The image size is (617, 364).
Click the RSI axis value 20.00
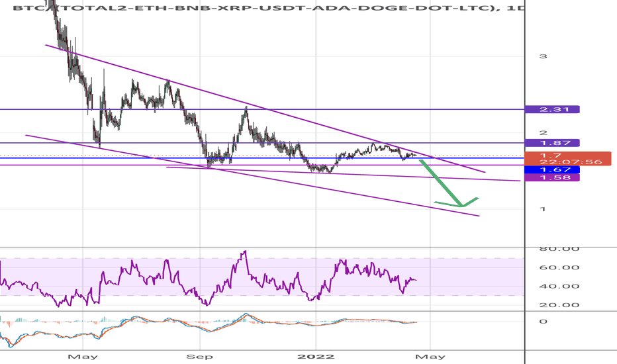tap(559, 305)
